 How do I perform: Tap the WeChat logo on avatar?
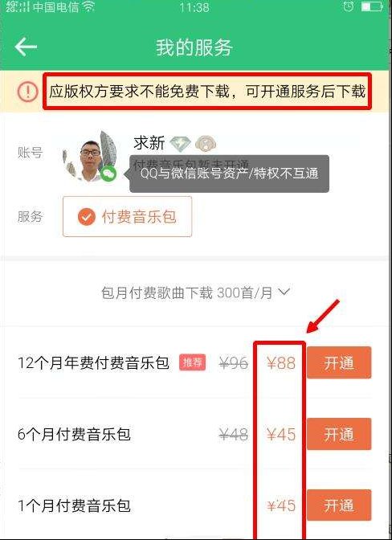108,174
